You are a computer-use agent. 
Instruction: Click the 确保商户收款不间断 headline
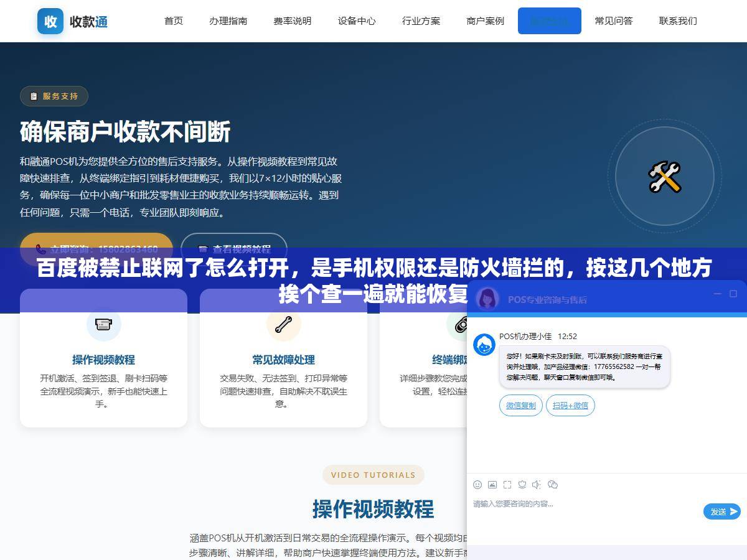(x=125, y=132)
